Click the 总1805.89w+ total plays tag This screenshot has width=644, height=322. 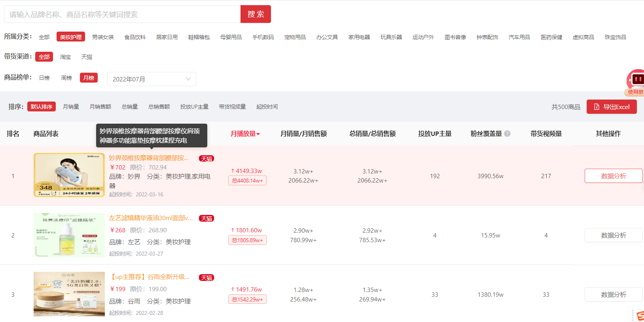[247, 240]
